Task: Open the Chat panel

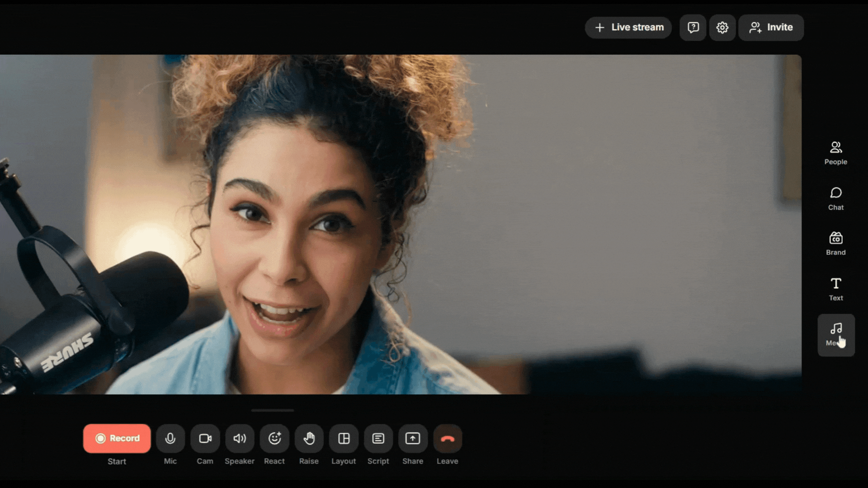Action: (x=835, y=198)
